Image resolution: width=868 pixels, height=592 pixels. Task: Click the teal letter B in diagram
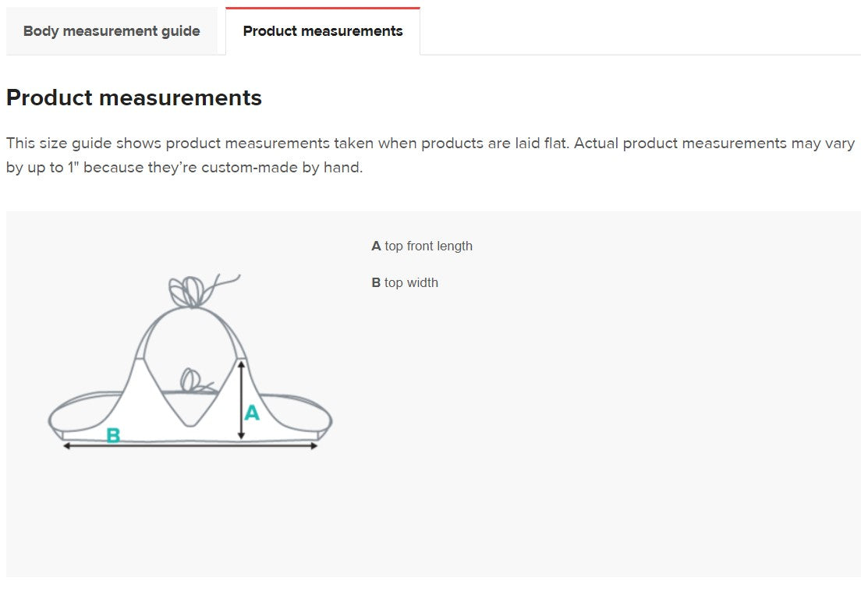click(113, 435)
